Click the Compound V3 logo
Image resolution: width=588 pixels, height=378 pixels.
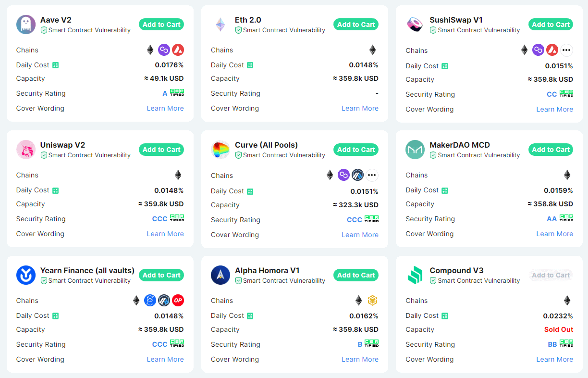415,275
